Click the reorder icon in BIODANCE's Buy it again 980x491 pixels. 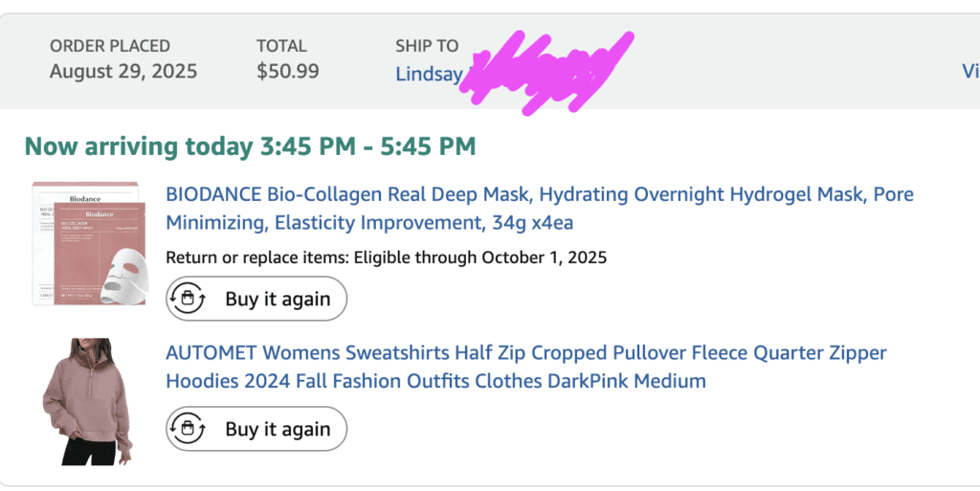pyautogui.click(x=188, y=299)
